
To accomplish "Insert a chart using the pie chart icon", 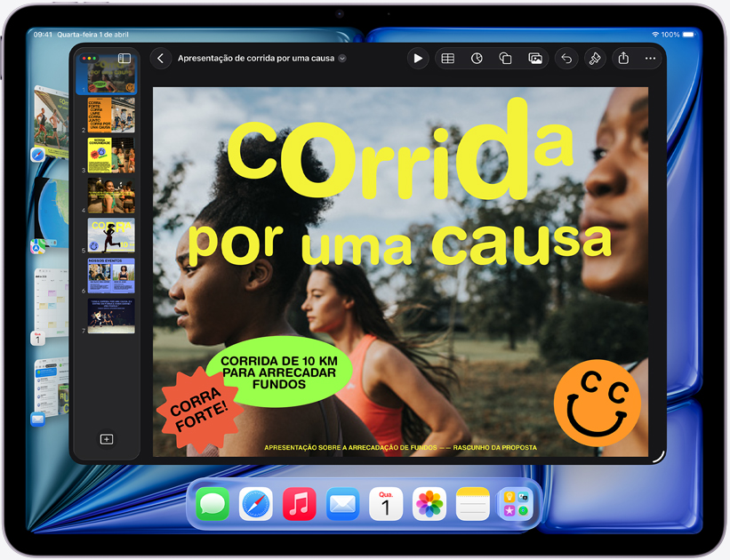I will 477,58.
